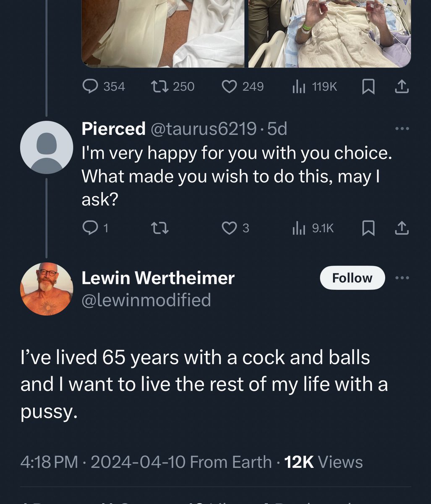
Task: Open the hospital bed photo on the right
Action: pos(329,34)
